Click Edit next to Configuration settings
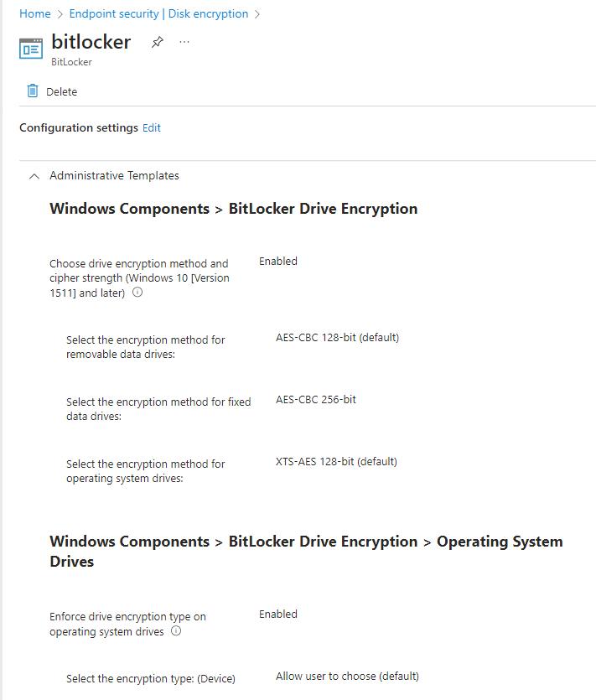The width and height of the screenshot is (596, 700). point(152,127)
